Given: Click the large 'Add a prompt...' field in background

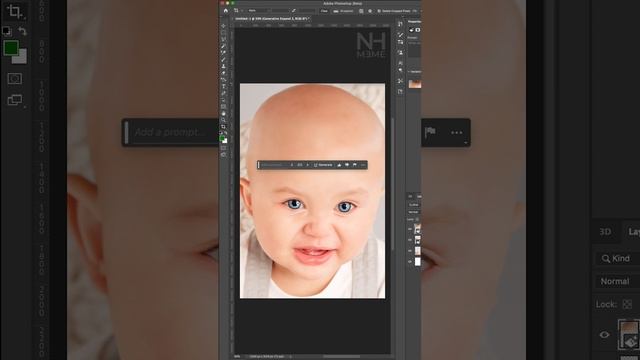Looking at the screenshot, I should pyautogui.click(x=171, y=132).
